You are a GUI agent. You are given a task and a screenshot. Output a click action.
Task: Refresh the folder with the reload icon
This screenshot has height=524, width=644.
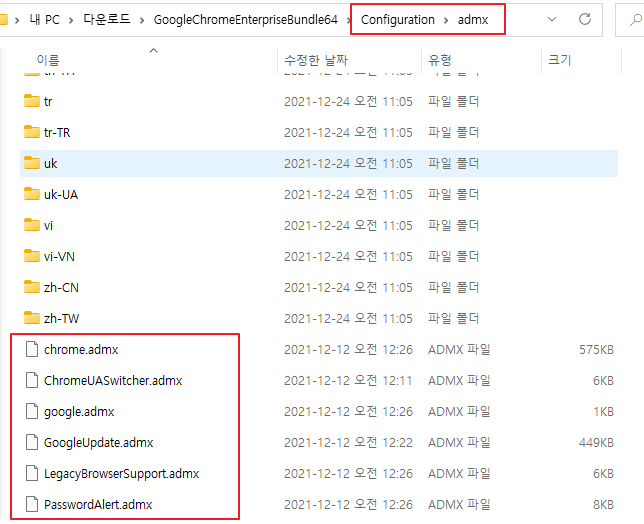pos(584,19)
